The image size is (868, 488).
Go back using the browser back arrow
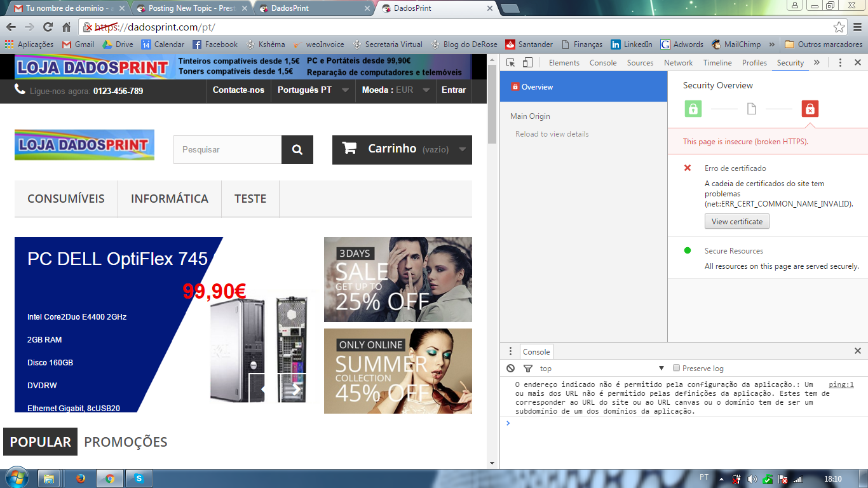point(11,27)
